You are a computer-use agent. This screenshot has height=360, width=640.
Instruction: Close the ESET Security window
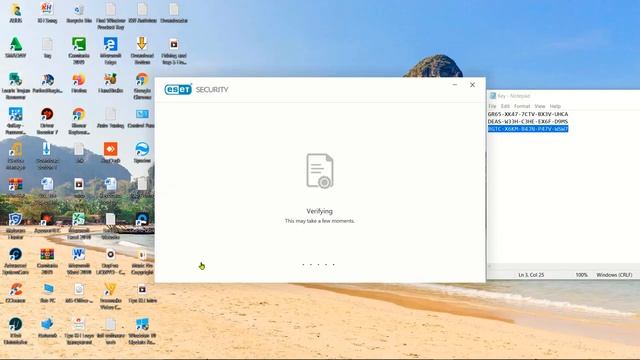click(x=472, y=85)
